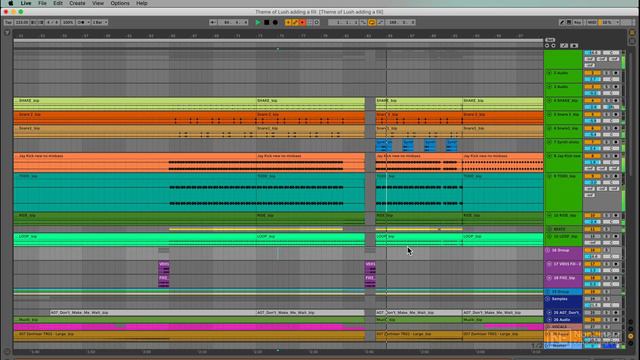The width and height of the screenshot is (640, 360).
Task: Toggle MIDI Arrangement Overdub plus button
Action: tap(288, 22)
